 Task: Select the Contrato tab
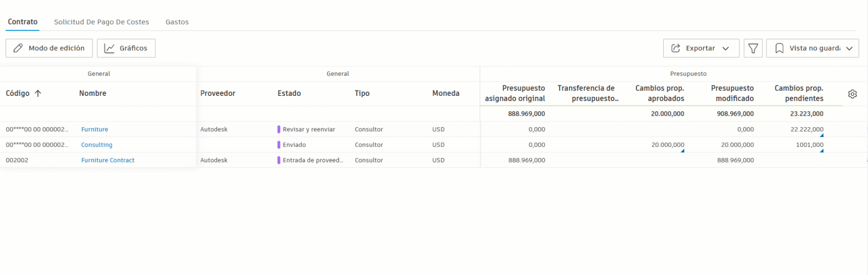point(22,21)
